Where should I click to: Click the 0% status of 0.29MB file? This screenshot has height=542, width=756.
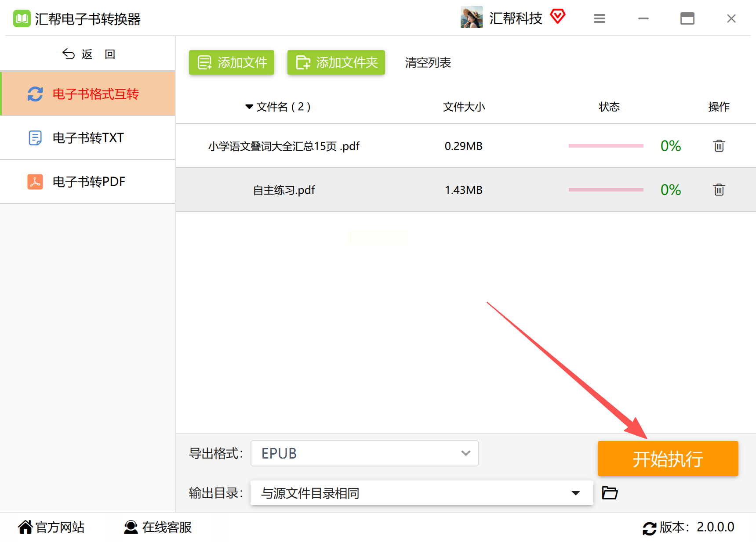coord(671,146)
